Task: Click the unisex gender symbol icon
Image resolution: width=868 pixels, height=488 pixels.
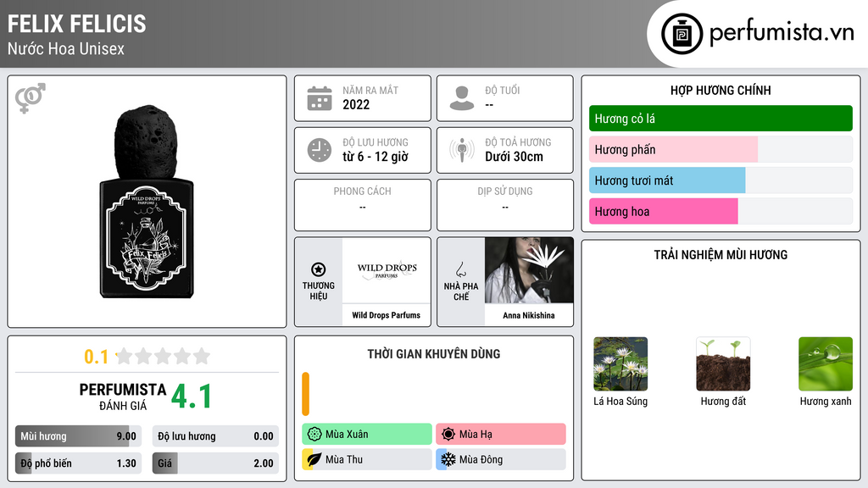Action: click(x=31, y=98)
